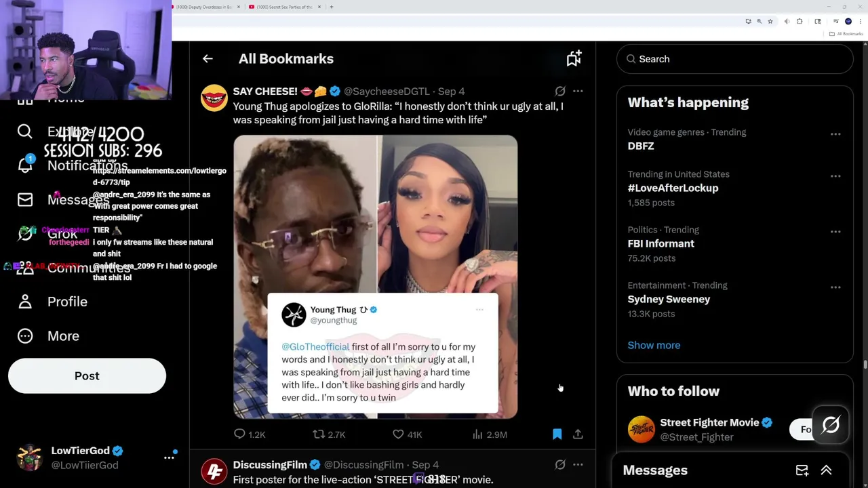The image size is (868, 488).
Task: Open the floating Grok button
Action: click(x=831, y=425)
